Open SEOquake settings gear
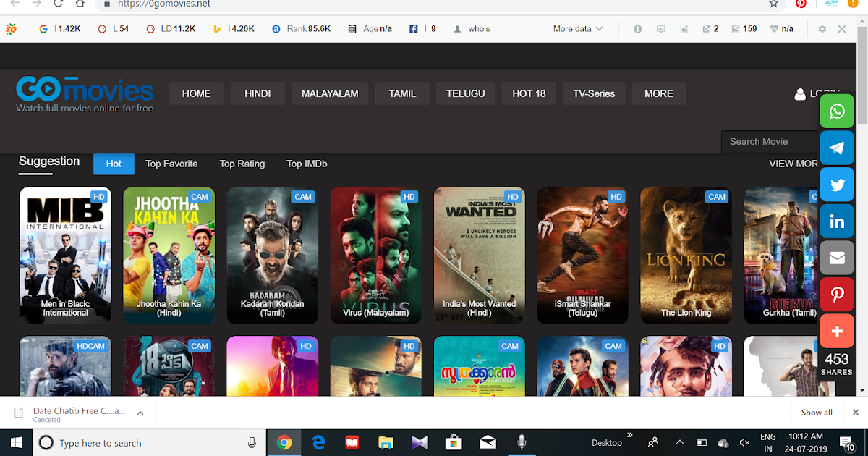Screen dimensions: 868x456 point(822,29)
